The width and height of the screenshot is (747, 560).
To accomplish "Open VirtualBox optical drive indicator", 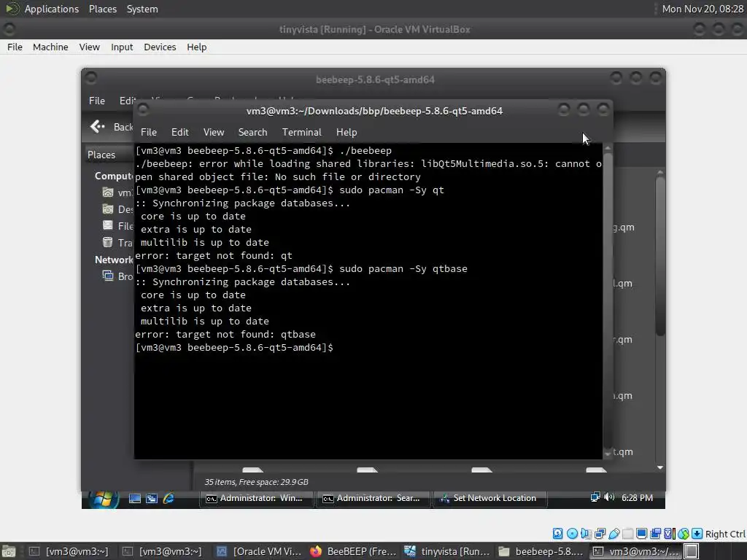I will [572, 534].
